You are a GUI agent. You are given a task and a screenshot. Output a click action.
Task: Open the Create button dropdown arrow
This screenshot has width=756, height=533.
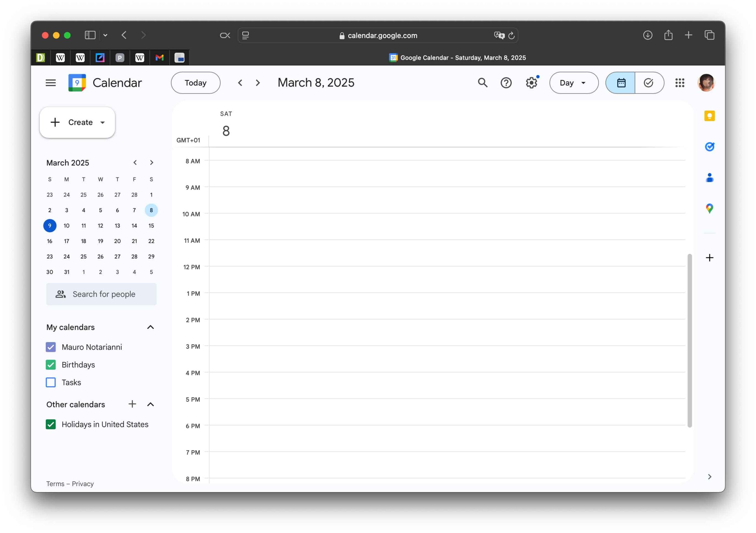point(103,123)
